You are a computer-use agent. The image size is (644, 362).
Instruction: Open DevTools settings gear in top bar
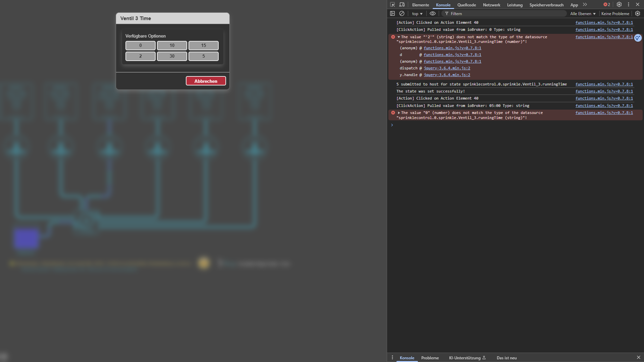tap(619, 5)
